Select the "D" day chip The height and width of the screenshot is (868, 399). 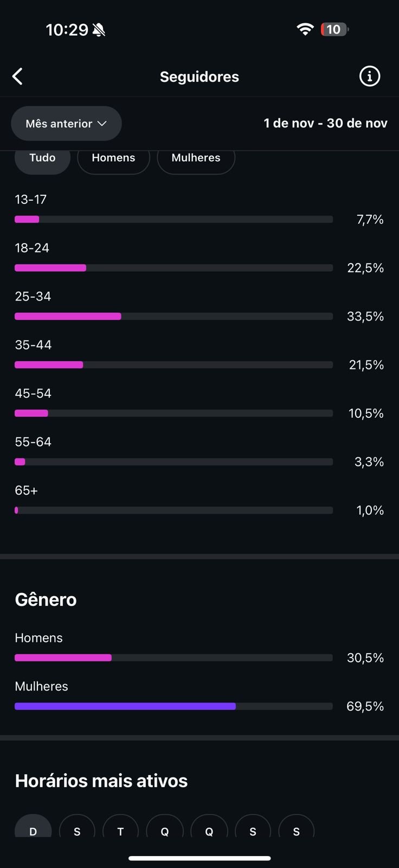pos(33,830)
